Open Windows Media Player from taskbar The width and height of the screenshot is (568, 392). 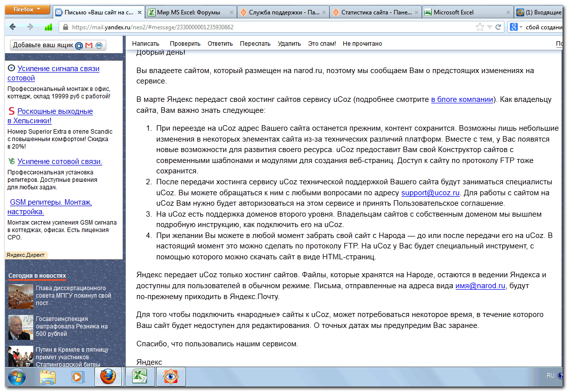77,377
